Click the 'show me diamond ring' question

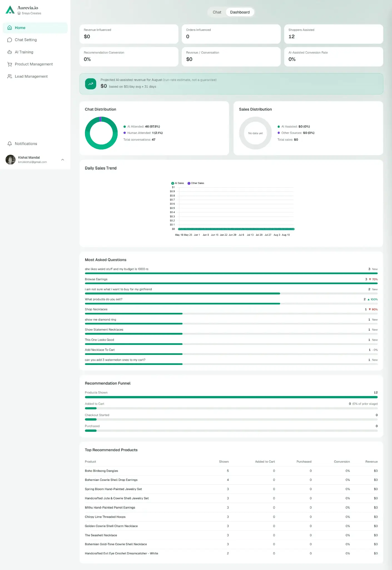[100, 320]
